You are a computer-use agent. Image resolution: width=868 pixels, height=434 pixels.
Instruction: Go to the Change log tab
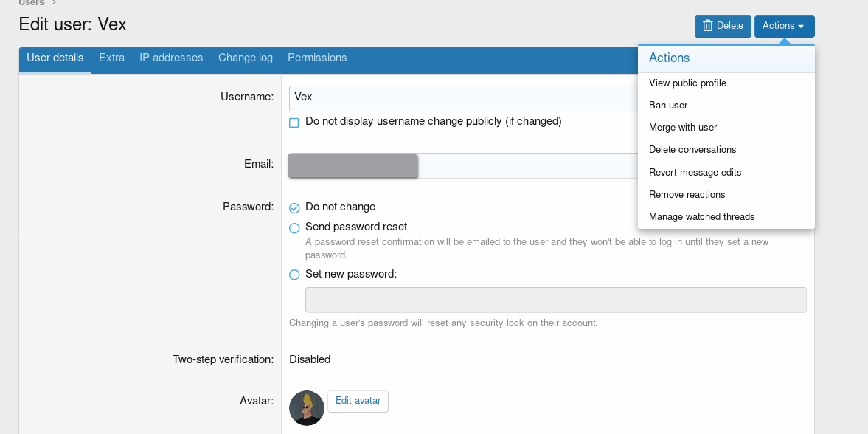(245, 58)
